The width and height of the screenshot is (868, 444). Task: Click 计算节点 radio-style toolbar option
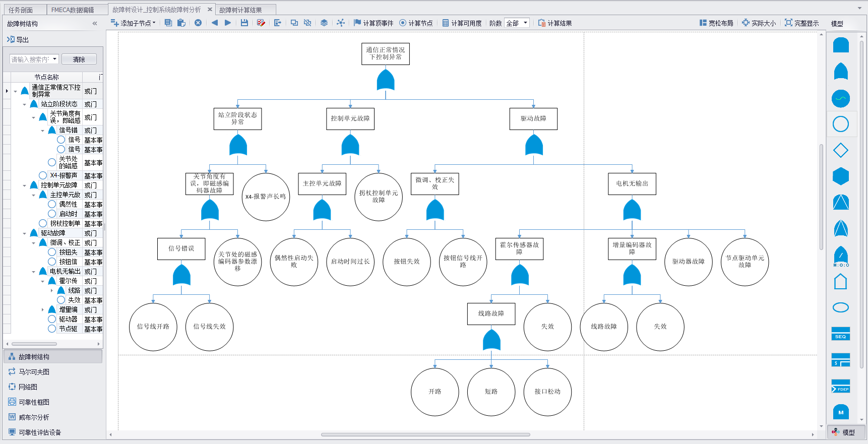416,23
